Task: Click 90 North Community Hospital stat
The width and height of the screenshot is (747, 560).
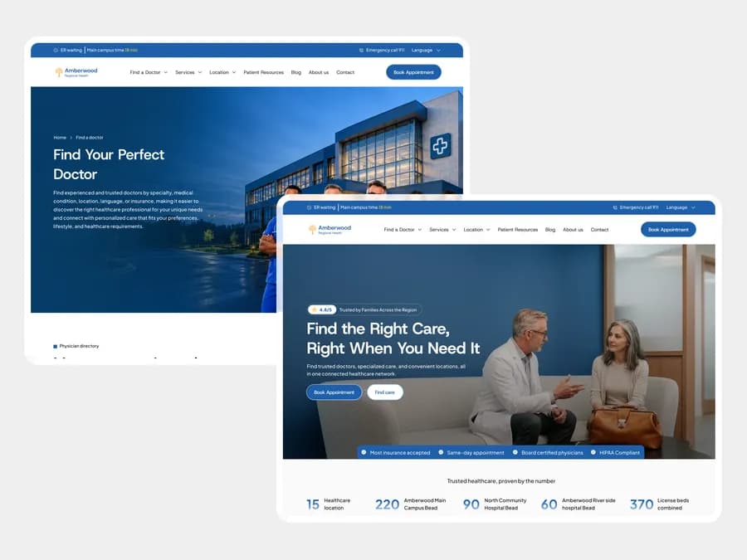Action: point(495,504)
